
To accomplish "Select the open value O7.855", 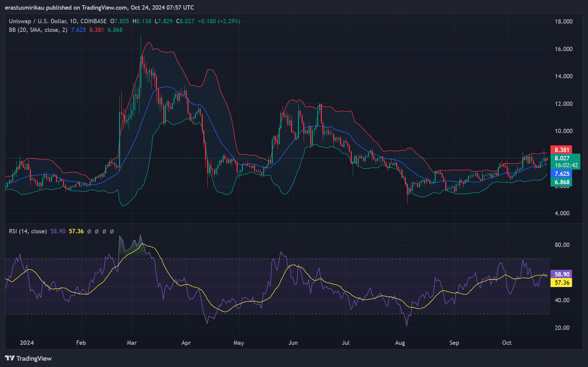I will click(119, 21).
